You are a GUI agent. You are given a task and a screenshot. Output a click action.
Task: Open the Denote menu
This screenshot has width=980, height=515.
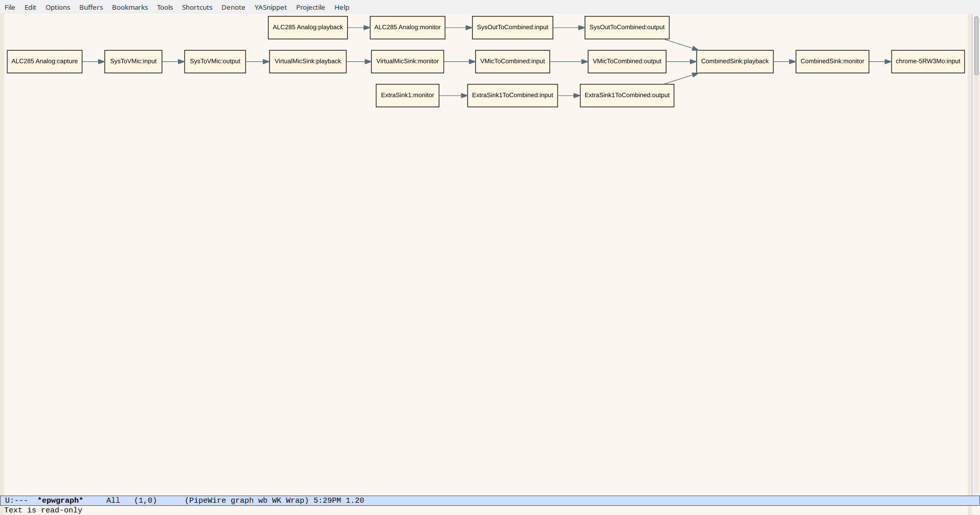pyautogui.click(x=233, y=7)
